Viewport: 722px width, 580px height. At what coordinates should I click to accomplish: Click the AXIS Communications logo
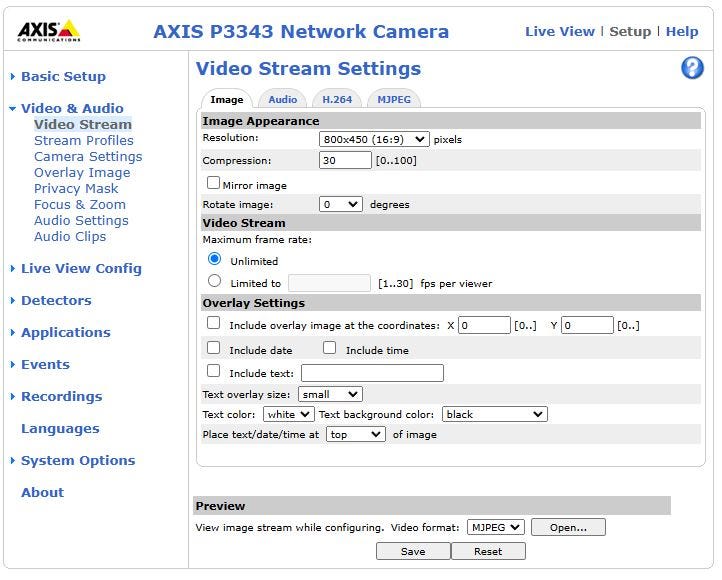(x=49, y=31)
